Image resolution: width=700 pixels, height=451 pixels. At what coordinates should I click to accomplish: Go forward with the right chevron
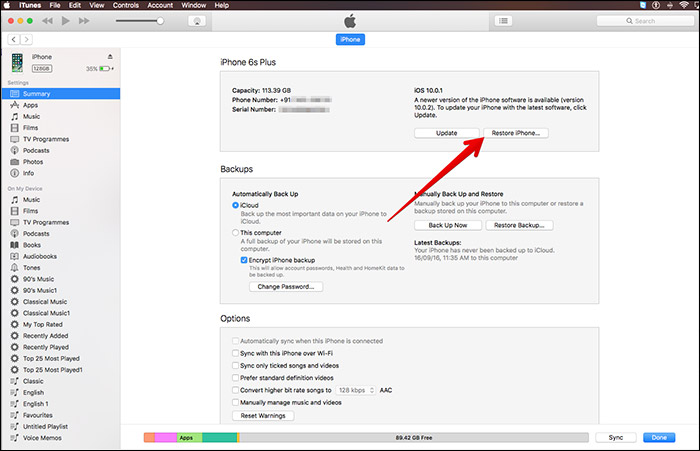tap(27, 39)
